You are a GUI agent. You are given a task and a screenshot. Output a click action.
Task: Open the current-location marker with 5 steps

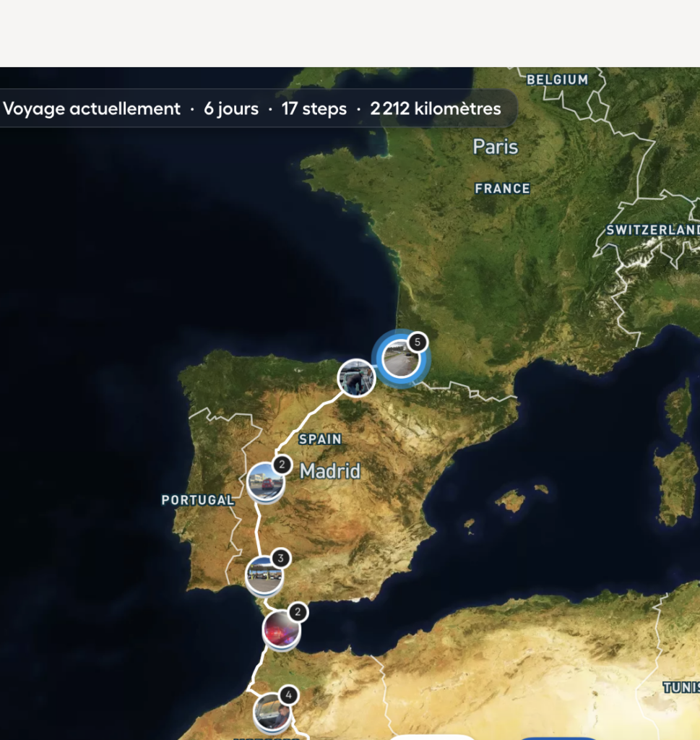(x=399, y=359)
